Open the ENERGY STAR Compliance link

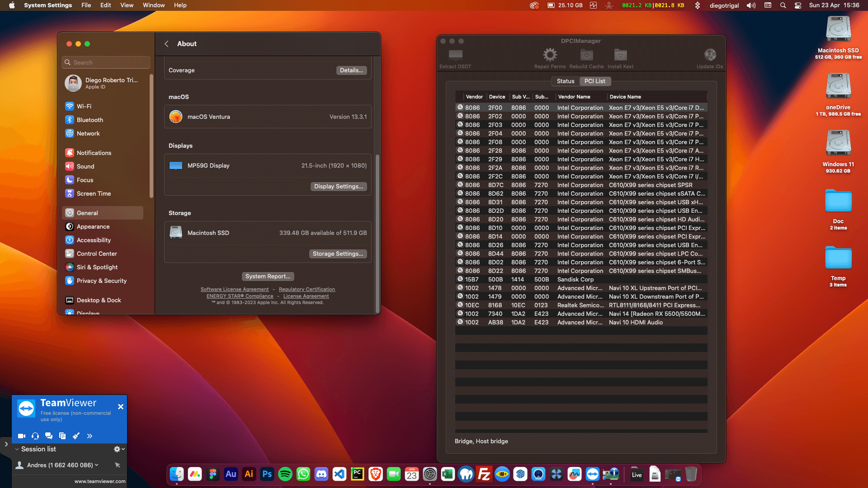click(x=240, y=296)
